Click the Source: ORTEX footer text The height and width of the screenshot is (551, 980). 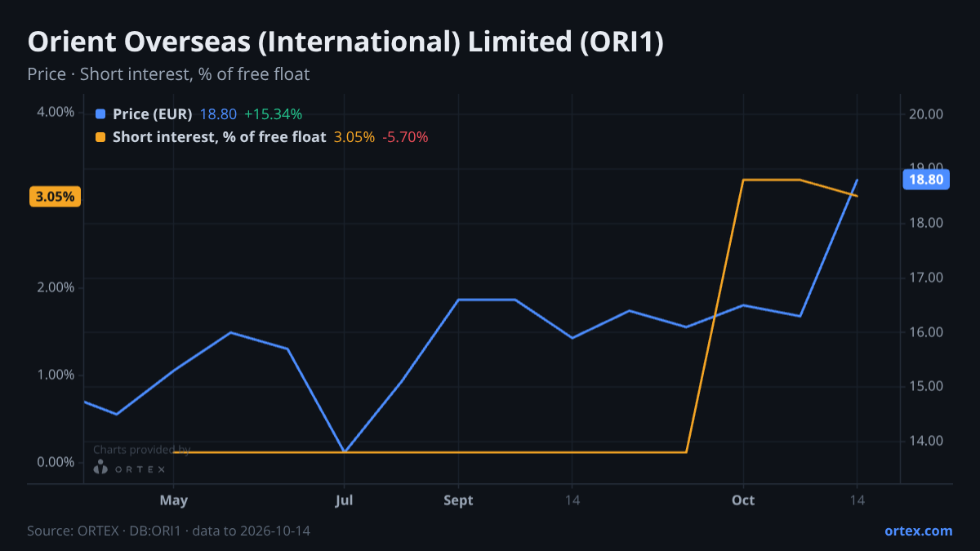point(168,531)
